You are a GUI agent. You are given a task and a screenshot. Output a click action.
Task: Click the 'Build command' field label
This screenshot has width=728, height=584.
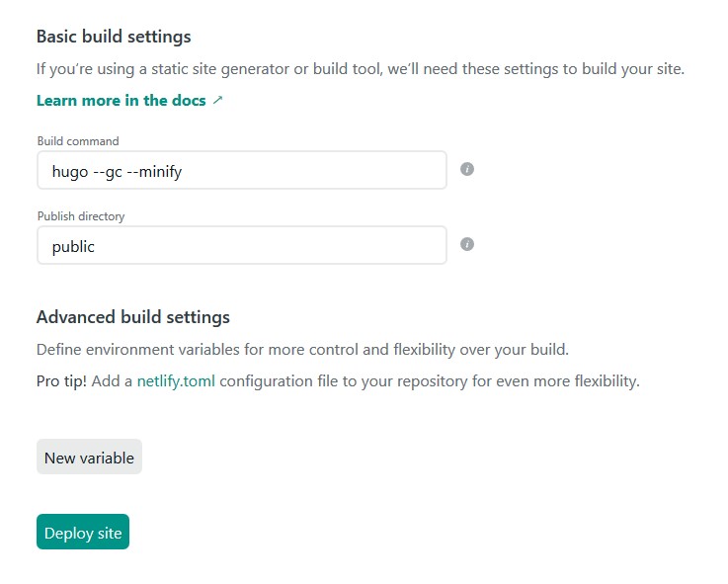point(78,141)
